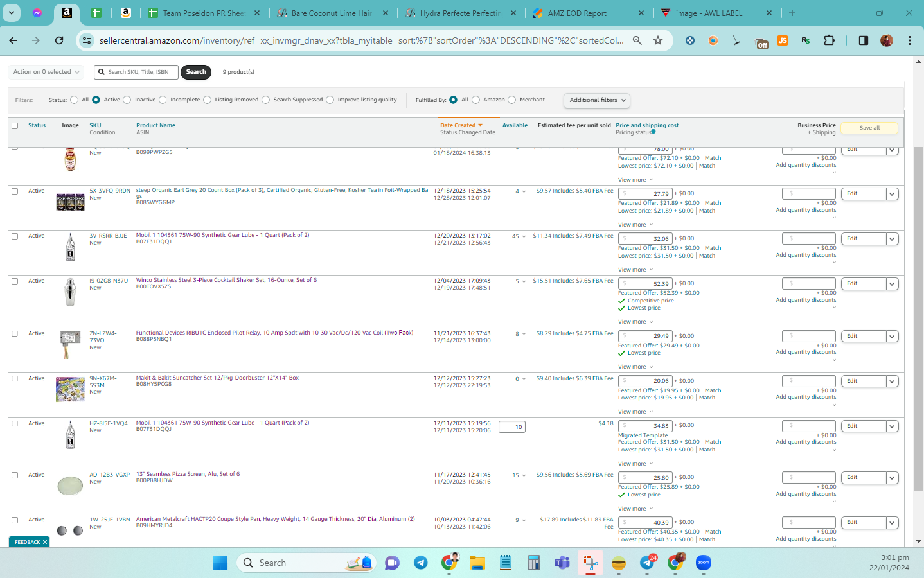Click the quantity field showing 10
The image size is (924, 578).
(512, 427)
